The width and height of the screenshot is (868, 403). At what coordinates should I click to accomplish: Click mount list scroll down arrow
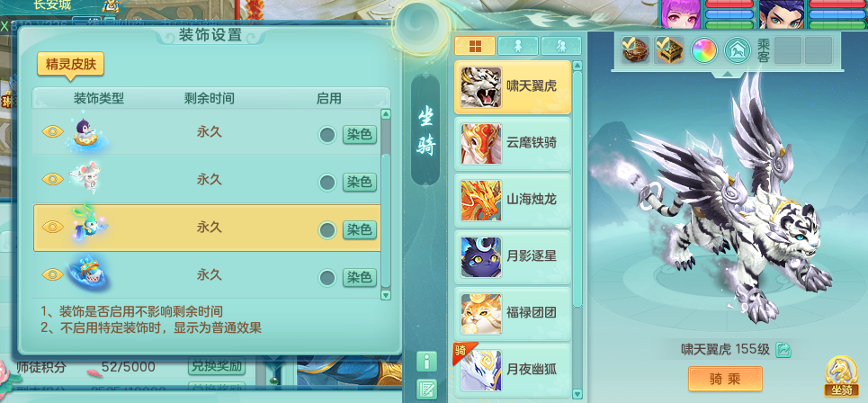click(577, 394)
